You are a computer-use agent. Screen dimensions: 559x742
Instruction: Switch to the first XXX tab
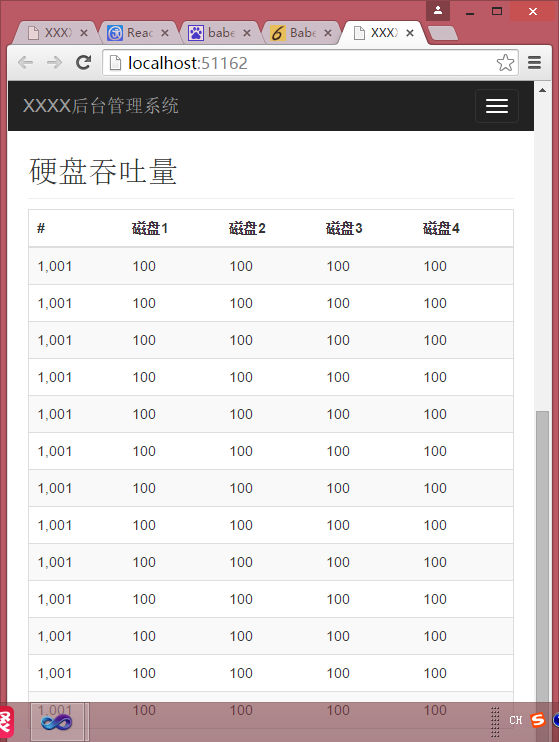click(x=58, y=33)
